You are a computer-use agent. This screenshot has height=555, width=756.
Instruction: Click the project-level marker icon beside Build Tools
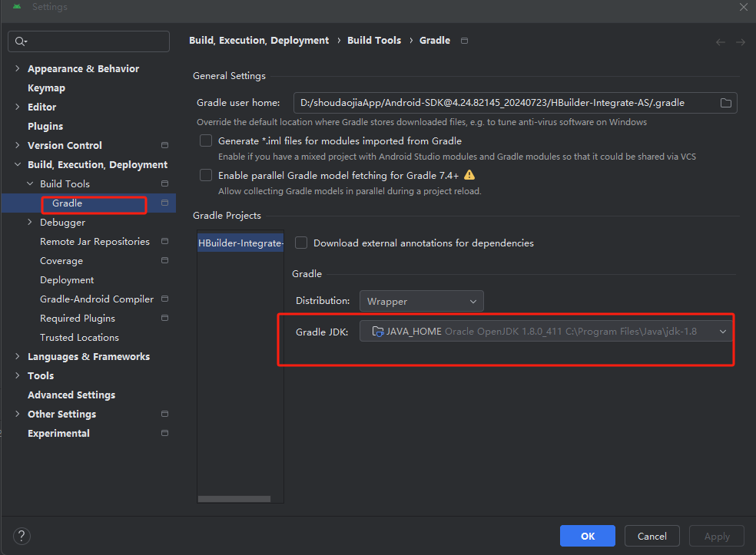[164, 183]
